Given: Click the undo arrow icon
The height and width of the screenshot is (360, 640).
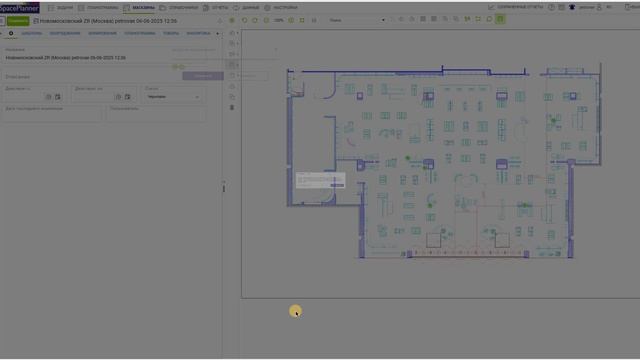Looking at the screenshot, I should pos(244,20).
